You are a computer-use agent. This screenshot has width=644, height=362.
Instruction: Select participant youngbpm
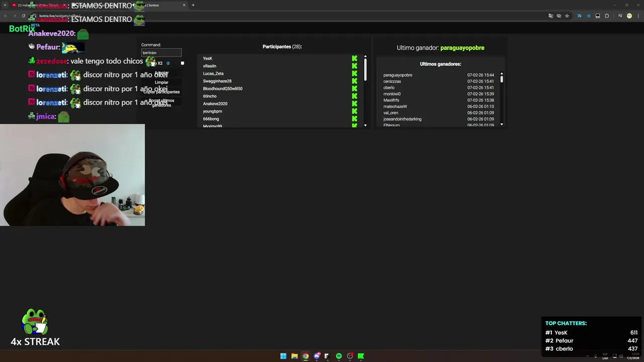tap(213, 111)
